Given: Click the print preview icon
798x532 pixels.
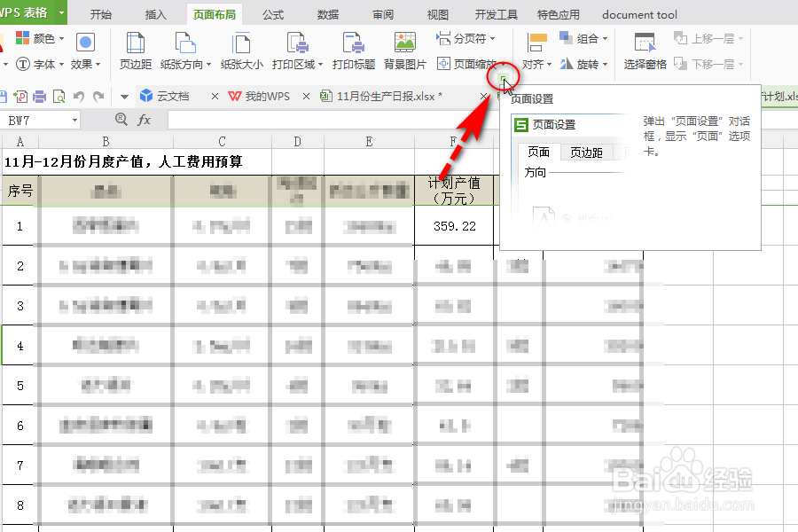Looking at the screenshot, I should [x=59, y=97].
